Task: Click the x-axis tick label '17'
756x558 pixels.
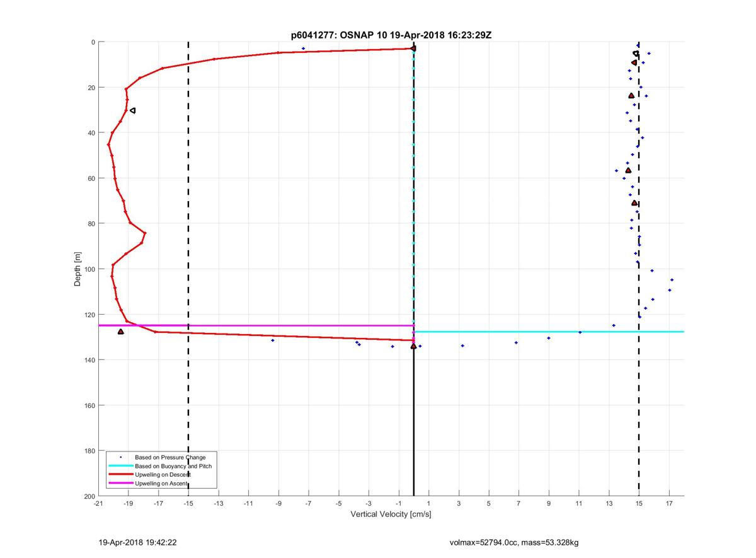Action: click(669, 504)
